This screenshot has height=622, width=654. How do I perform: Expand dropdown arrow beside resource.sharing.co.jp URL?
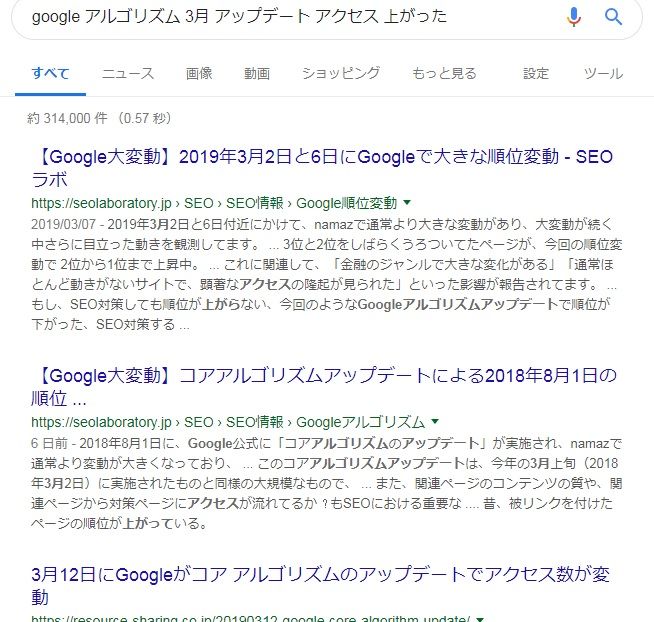tap(480, 619)
